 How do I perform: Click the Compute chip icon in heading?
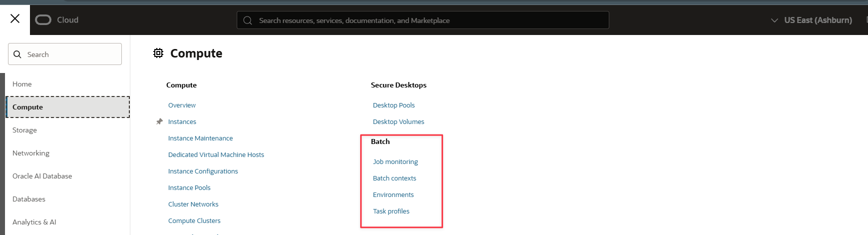[x=158, y=53]
